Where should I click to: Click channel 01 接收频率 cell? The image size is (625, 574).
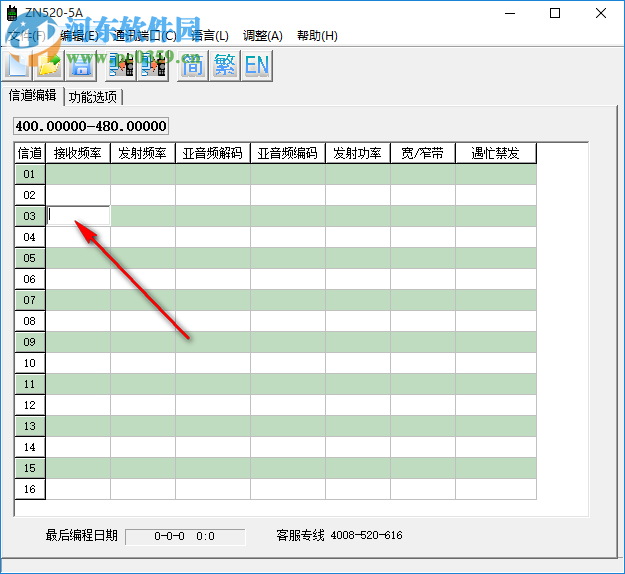coord(78,174)
